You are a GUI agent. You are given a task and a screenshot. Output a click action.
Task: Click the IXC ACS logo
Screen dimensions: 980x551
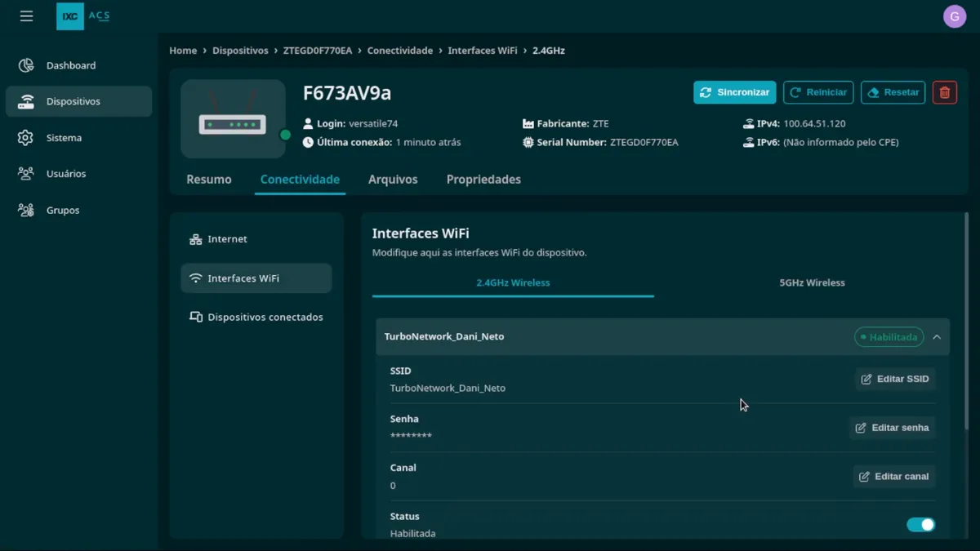point(84,16)
